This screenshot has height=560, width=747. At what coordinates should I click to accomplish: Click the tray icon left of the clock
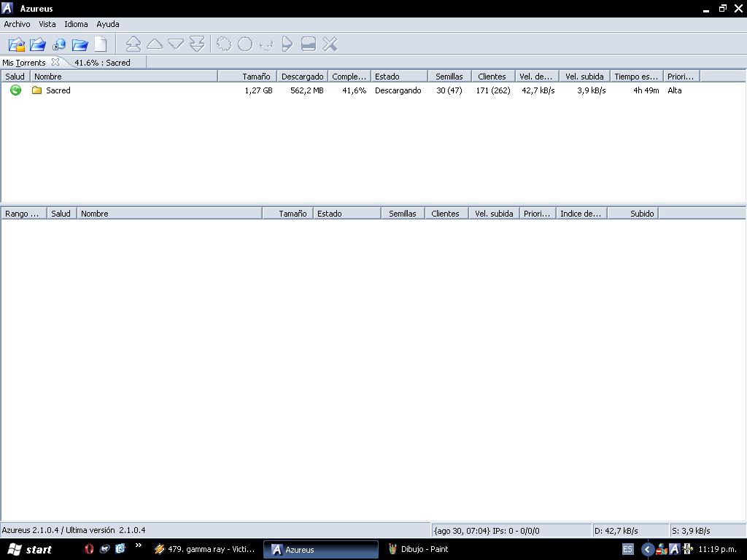pyautogui.click(x=687, y=549)
